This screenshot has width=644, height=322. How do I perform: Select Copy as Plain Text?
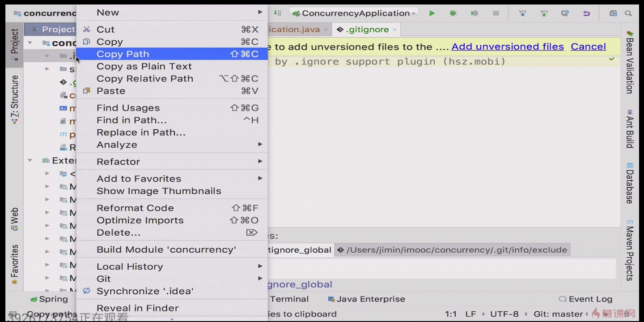[172, 67]
